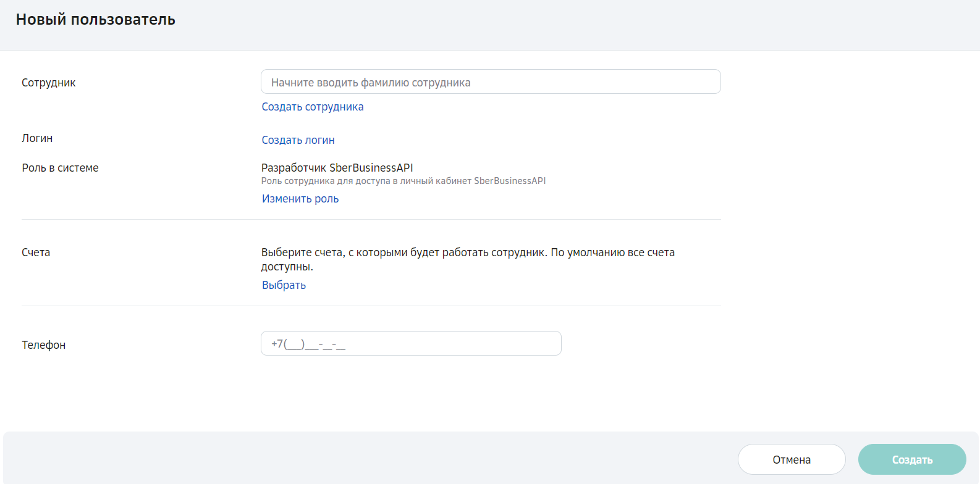This screenshot has height=484, width=980.
Task: Open the Создать сотрудника link
Action: coord(313,107)
